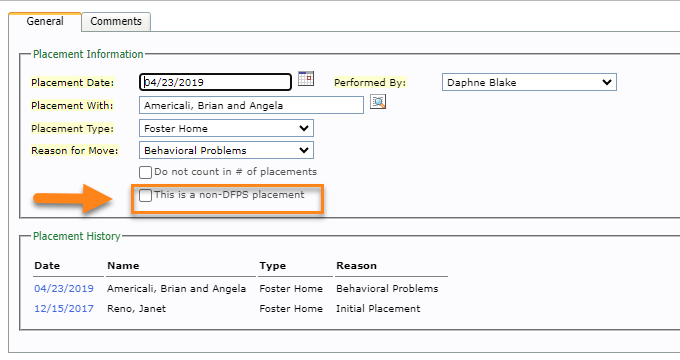
Task: Click the Placement Information section title
Action: click(88, 54)
